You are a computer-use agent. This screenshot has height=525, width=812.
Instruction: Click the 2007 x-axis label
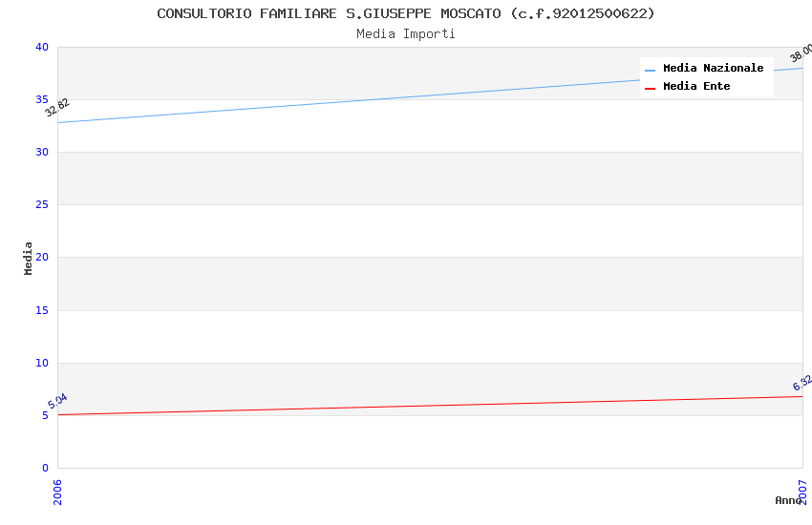click(803, 492)
